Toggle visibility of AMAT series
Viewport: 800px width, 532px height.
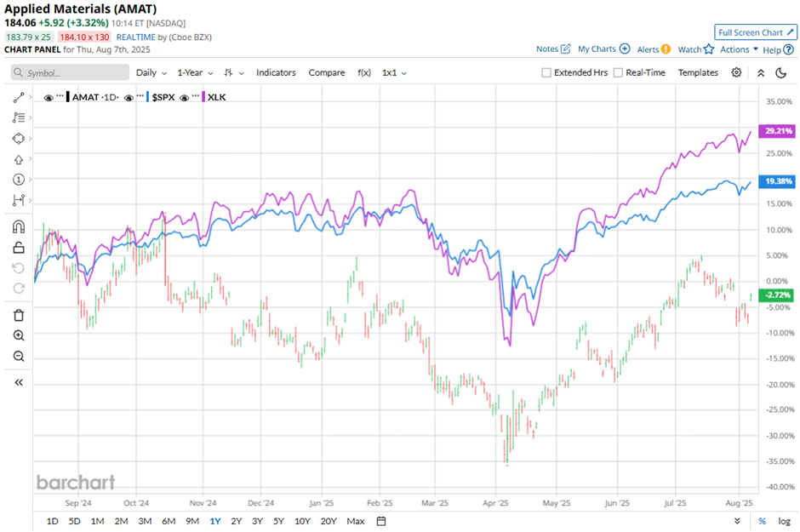49,97
